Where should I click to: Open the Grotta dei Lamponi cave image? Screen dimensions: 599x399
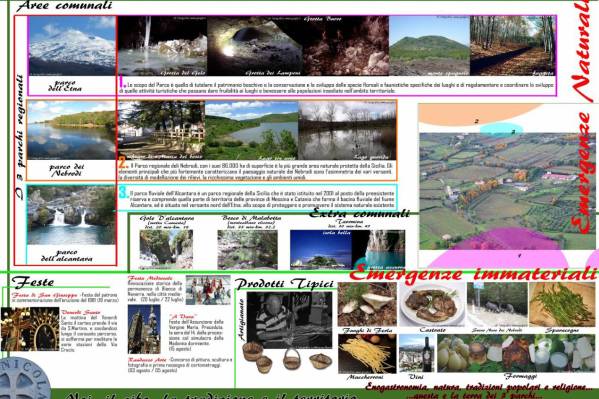255,46
